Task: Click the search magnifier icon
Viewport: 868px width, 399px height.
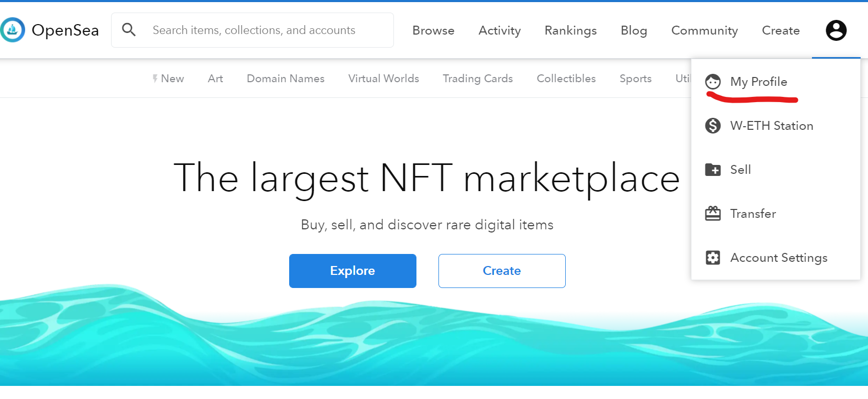Action: tap(129, 30)
